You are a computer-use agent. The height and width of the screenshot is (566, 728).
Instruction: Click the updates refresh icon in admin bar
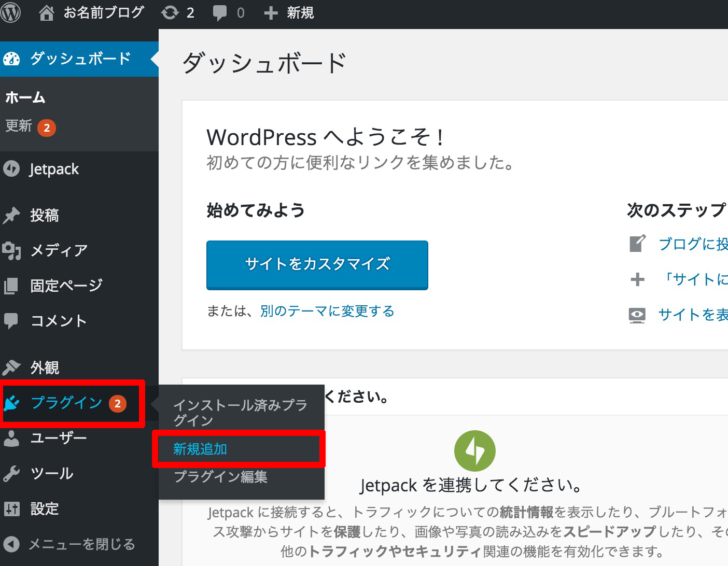(170, 12)
